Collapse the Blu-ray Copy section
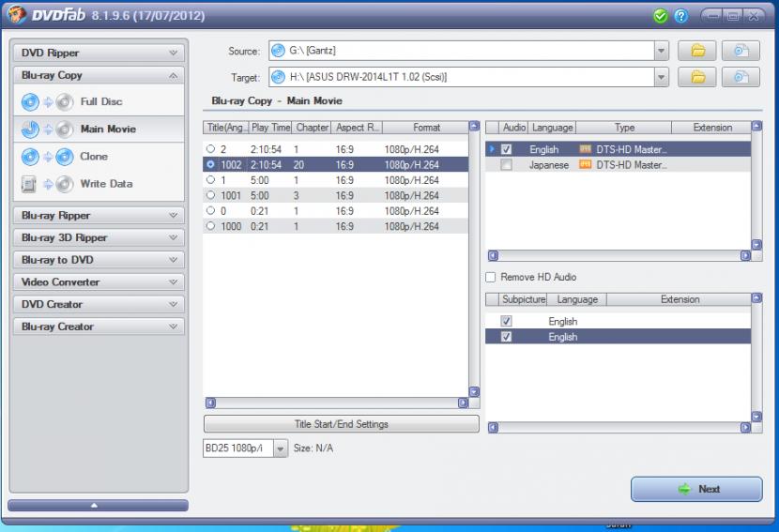 click(x=99, y=75)
